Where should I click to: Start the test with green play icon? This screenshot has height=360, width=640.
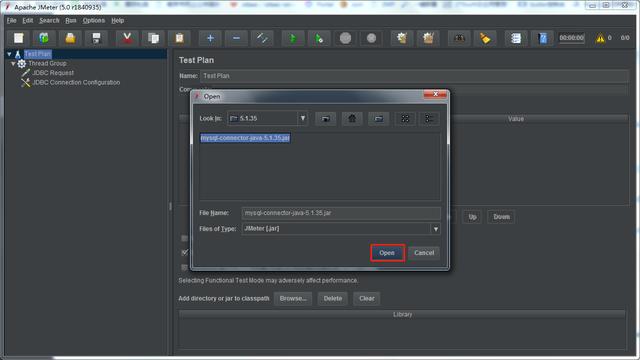click(x=293, y=38)
